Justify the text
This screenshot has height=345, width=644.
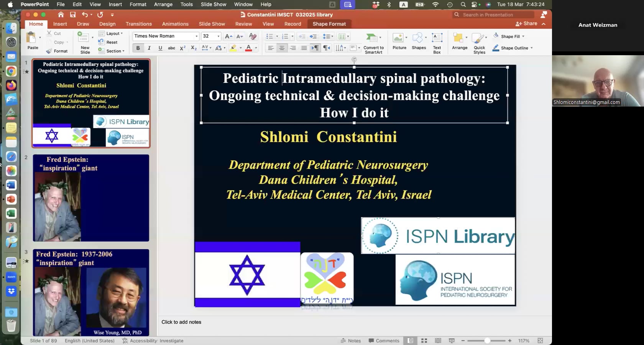304,48
